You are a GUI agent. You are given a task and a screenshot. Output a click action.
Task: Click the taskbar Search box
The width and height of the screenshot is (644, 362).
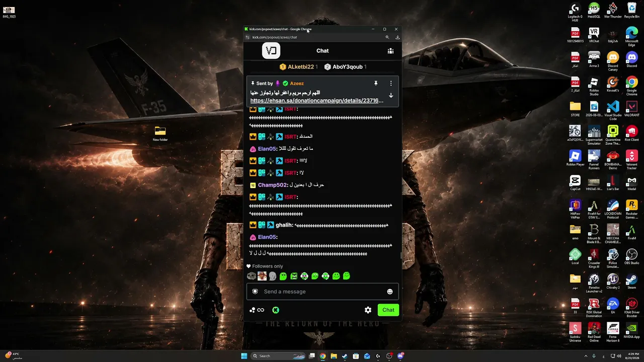coord(278,356)
